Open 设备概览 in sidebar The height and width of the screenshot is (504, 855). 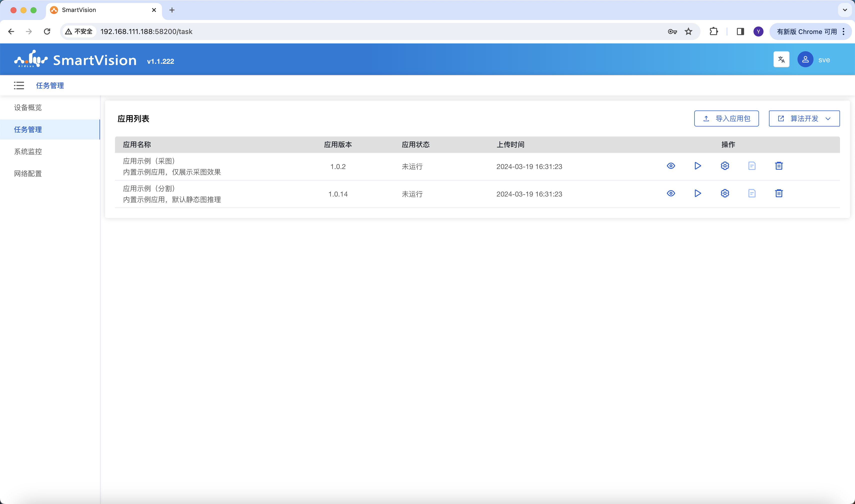pos(50,107)
